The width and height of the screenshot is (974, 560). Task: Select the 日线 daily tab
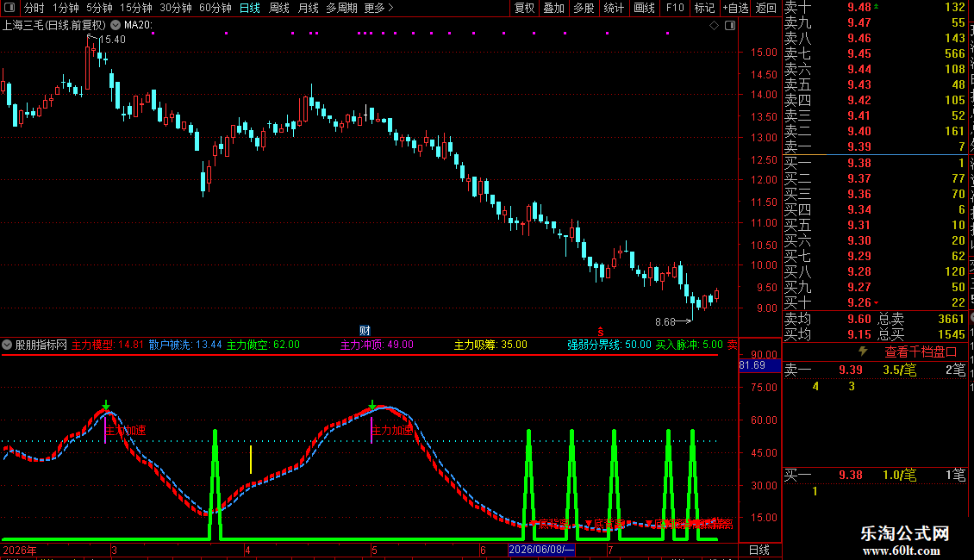[x=250, y=8]
